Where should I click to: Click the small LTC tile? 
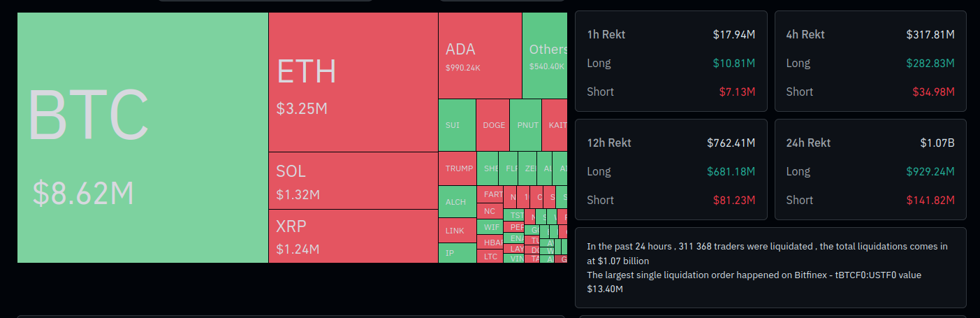click(490, 256)
